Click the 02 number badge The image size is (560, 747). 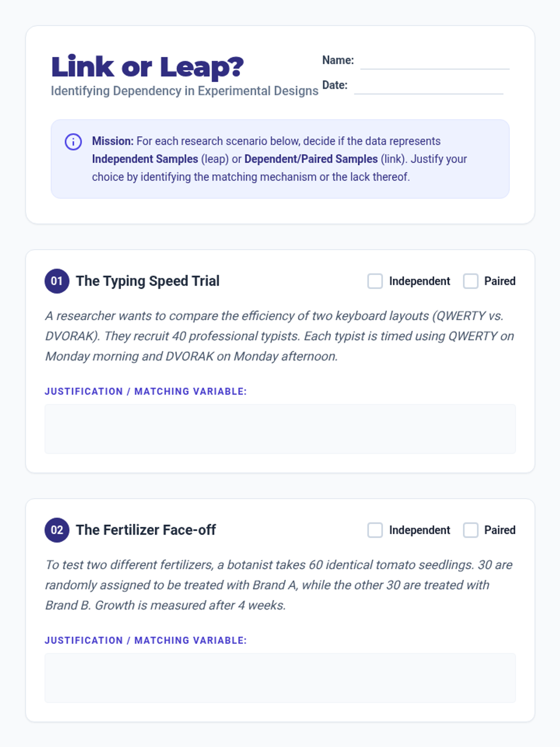point(57,530)
